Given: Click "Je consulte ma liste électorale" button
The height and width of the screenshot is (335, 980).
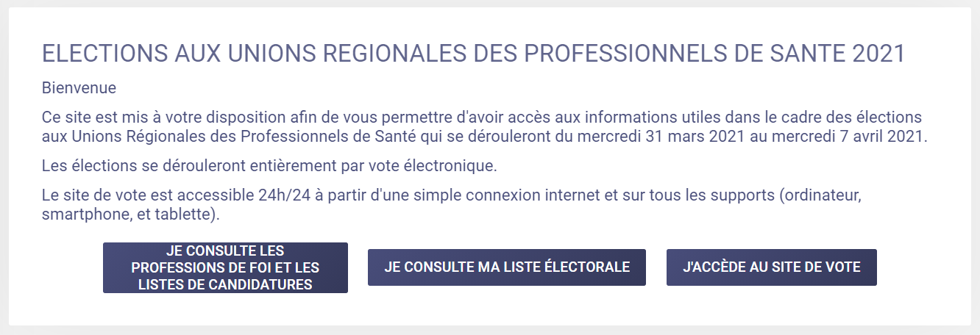Looking at the screenshot, I should tap(507, 267).
